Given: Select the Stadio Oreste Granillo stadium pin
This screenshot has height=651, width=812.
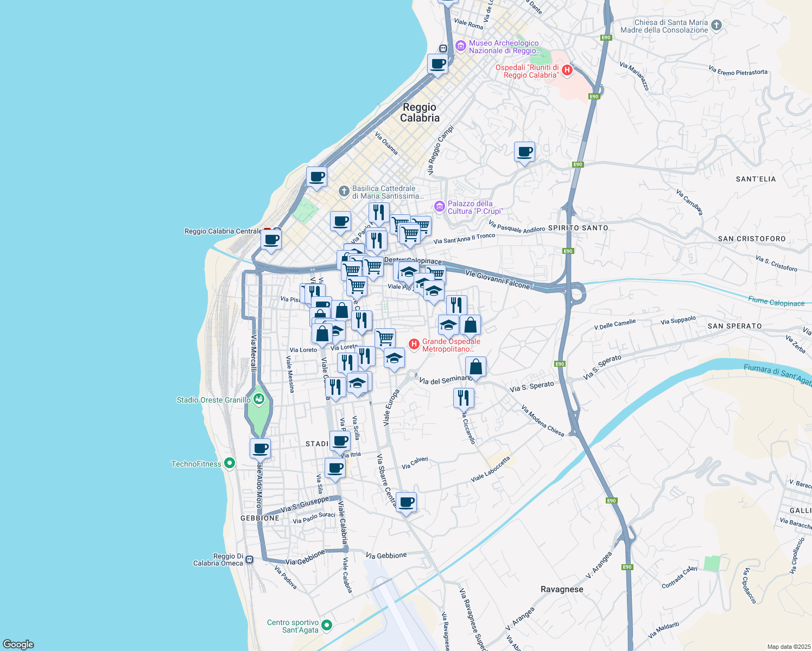Looking at the screenshot, I should [258, 400].
